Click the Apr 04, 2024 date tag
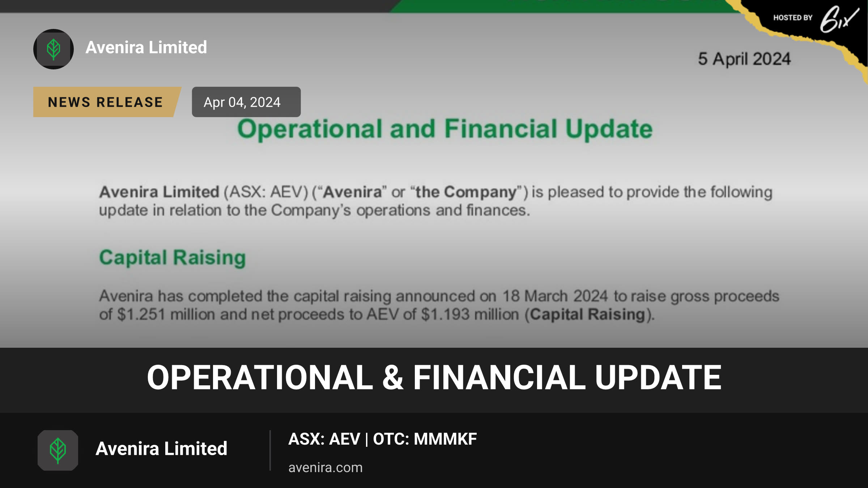This screenshot has height=488, width=868. coord(246,102)
